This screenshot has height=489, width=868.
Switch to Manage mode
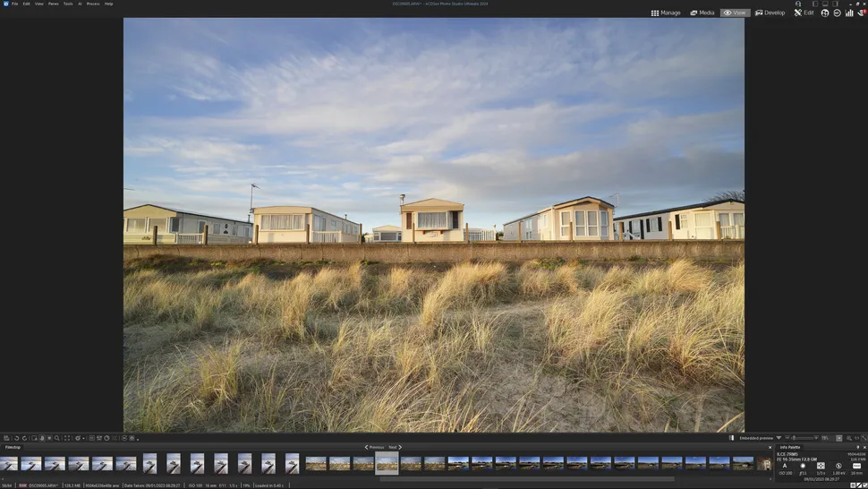click(665, 13)
